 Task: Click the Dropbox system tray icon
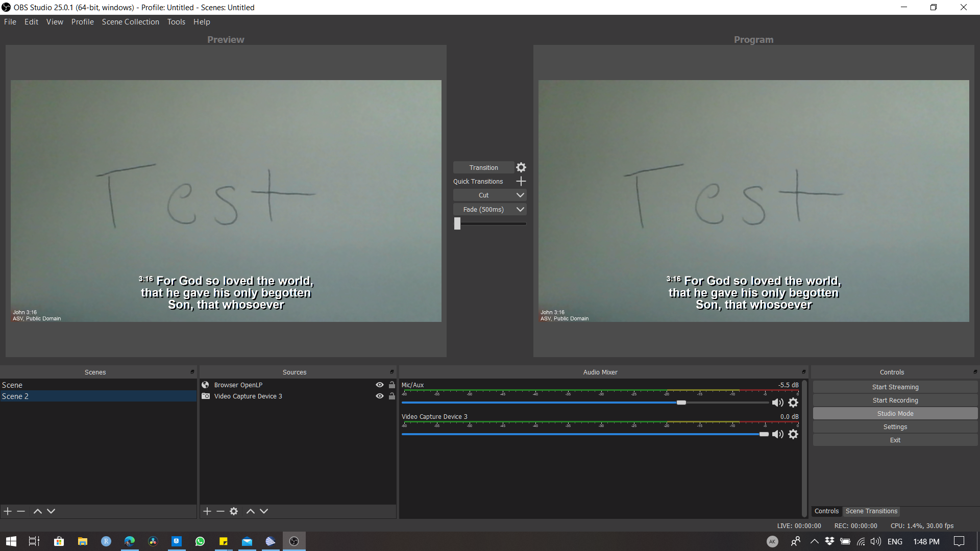828,541
